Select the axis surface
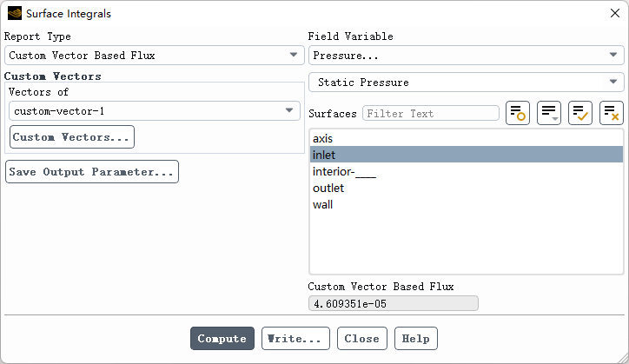Screen dimensions: 629x364 pos(323,138)
